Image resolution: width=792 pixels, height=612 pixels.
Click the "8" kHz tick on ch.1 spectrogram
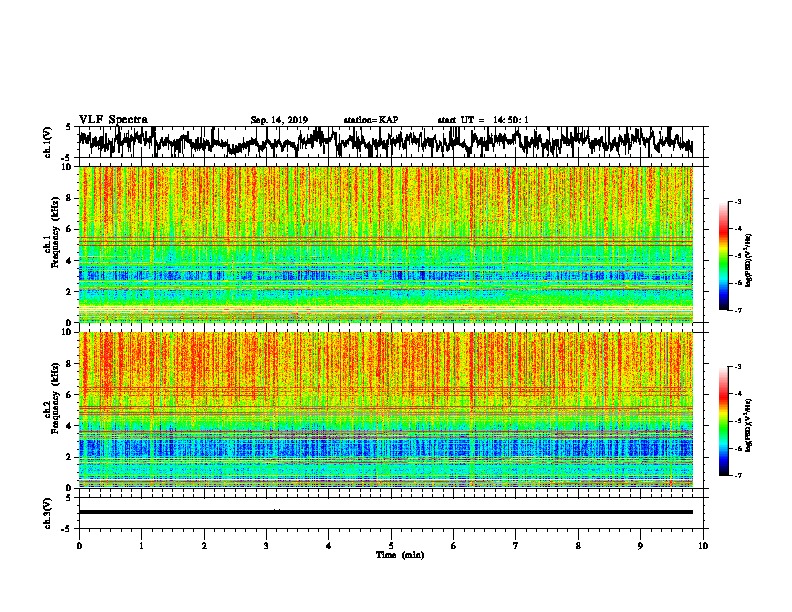coord(70,198)
